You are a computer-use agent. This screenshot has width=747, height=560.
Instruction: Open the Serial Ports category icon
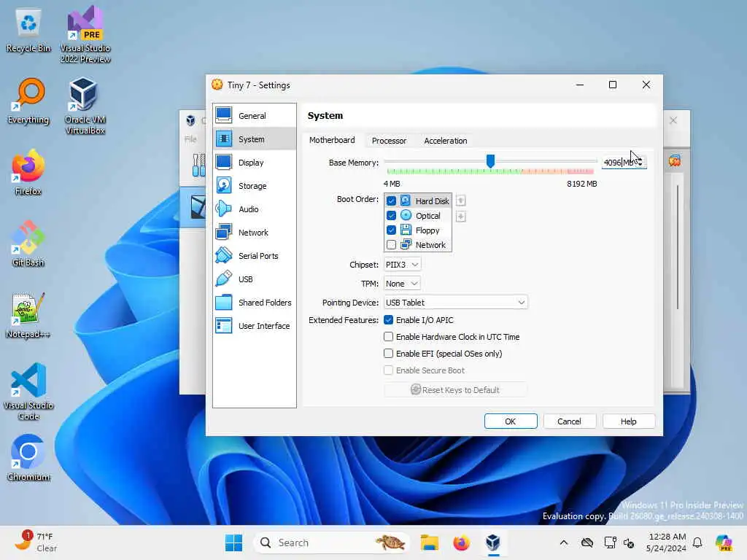click(x=223, y=256)
